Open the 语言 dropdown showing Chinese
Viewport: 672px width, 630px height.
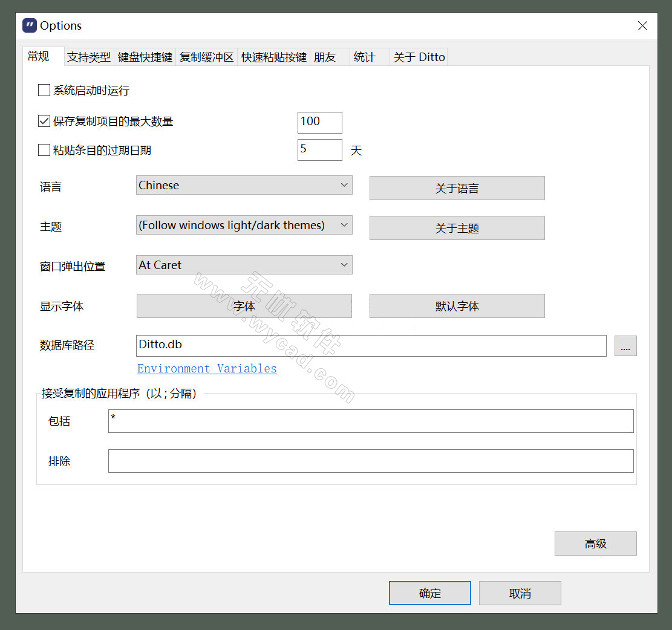244,186
